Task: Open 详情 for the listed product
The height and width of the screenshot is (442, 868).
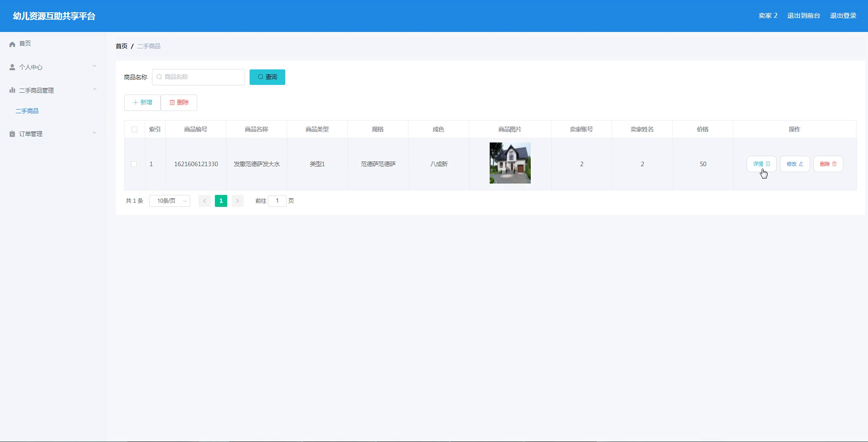Action: click(x=762, y=164)
